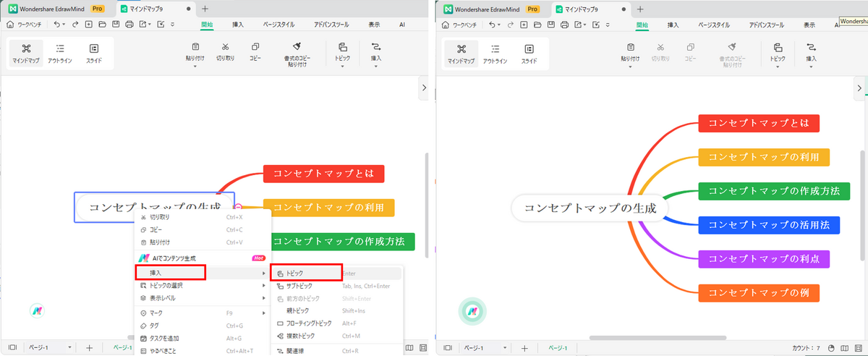
Task: Open the アドバンスツール tab in right window
Action: [x=768, y=24]
